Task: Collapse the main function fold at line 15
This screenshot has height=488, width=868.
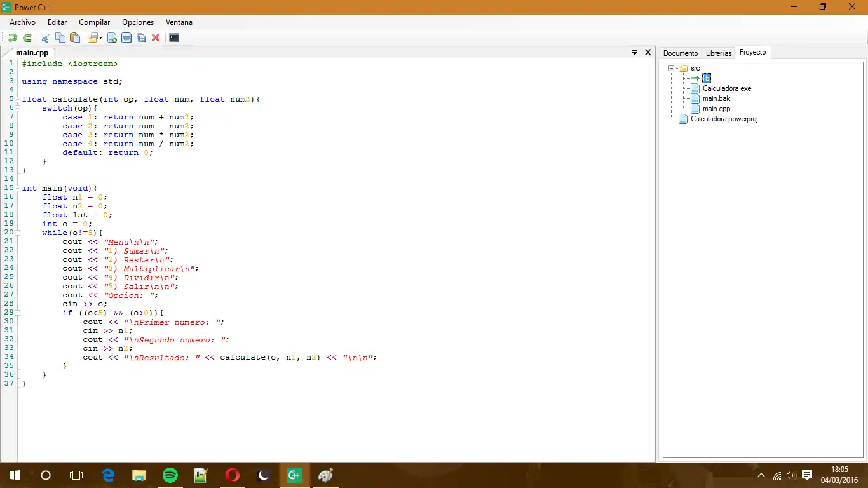Action: click(18, 188)
